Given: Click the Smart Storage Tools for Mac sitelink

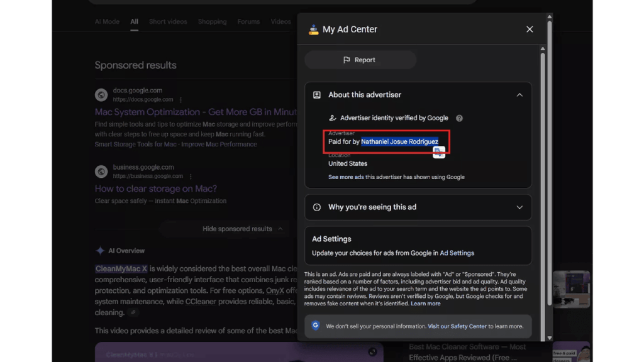Looking at the screenshot, I should (x=136, y=144).
